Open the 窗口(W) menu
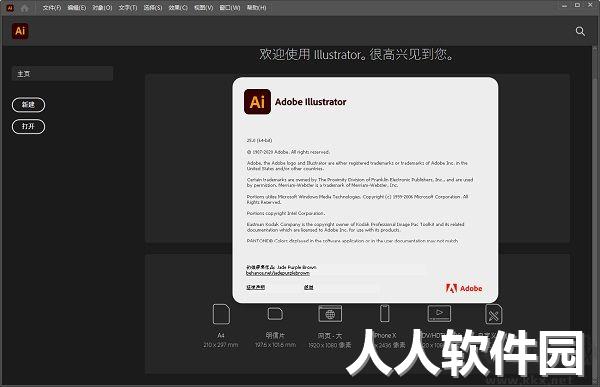This screenshot has width=600, height=387. (x=230, y=8)
